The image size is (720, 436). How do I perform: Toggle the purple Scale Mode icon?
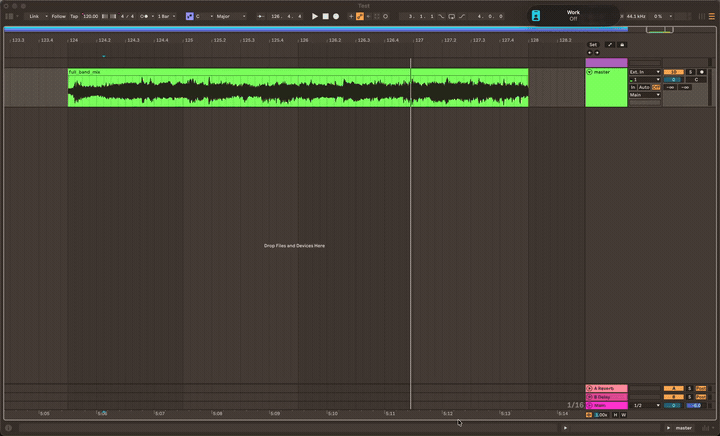190,16
